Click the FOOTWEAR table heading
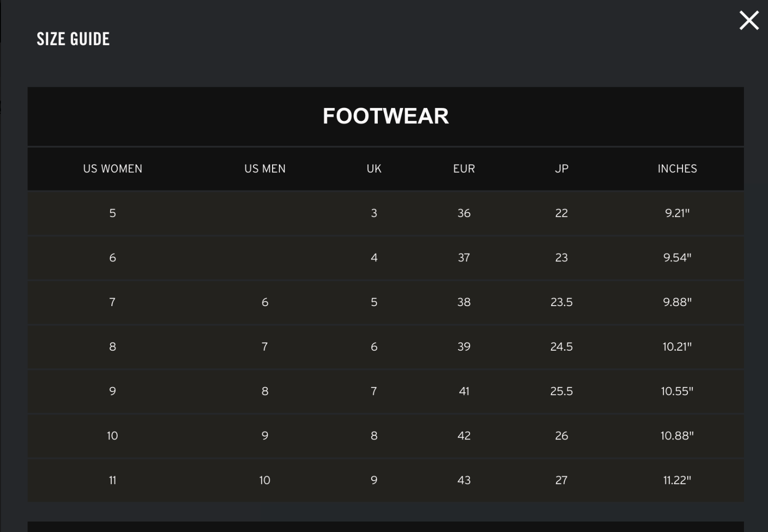 pyautogui.click(x=385, y=116)
